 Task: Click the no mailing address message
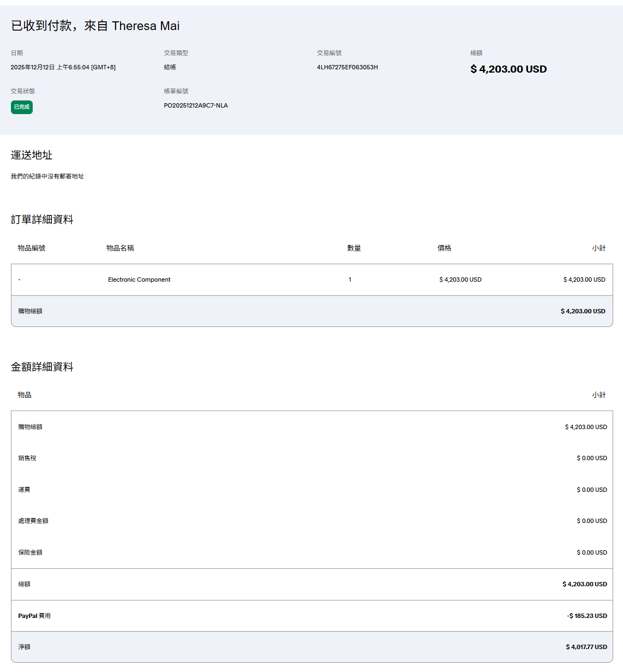[x=47, y=176]
